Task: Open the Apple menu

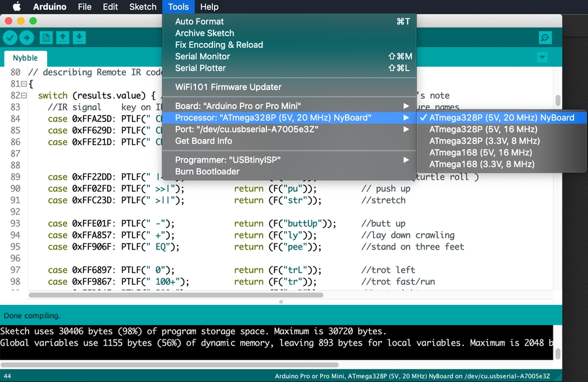Action: (16, 7)
